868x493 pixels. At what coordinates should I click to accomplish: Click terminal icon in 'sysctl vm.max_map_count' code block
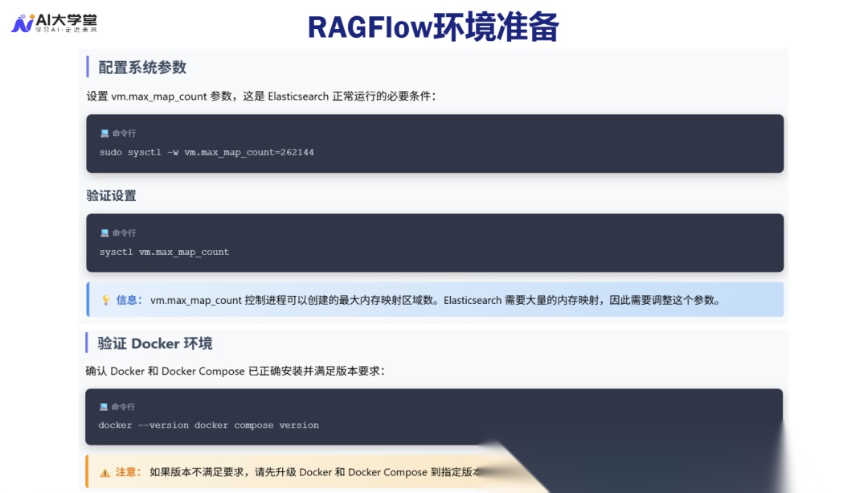pyautogui.click(x=104, y=232)
